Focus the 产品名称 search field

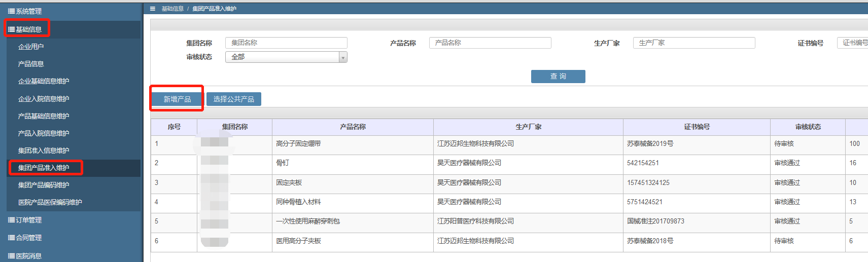tap(490, 43)
